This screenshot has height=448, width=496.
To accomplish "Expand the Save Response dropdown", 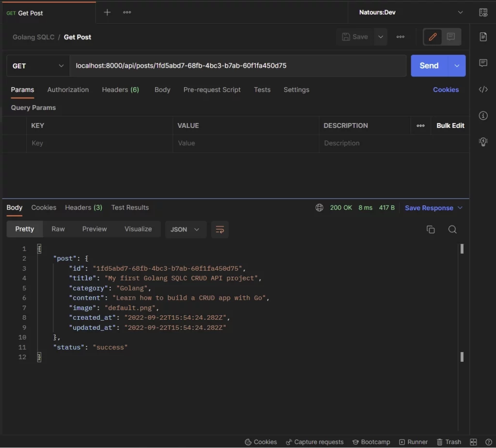I will click(460, 208).
